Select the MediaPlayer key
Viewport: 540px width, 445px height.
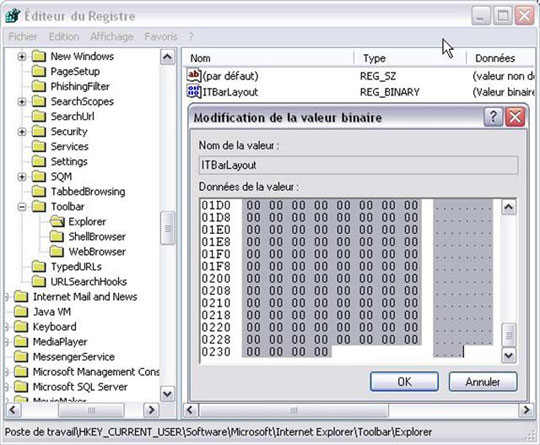click(x=60, y=342)
